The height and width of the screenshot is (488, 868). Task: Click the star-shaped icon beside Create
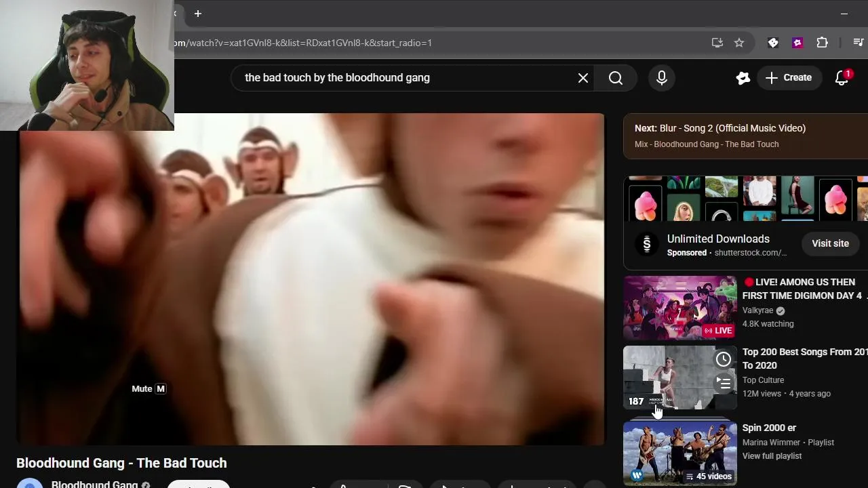point(743,78)
